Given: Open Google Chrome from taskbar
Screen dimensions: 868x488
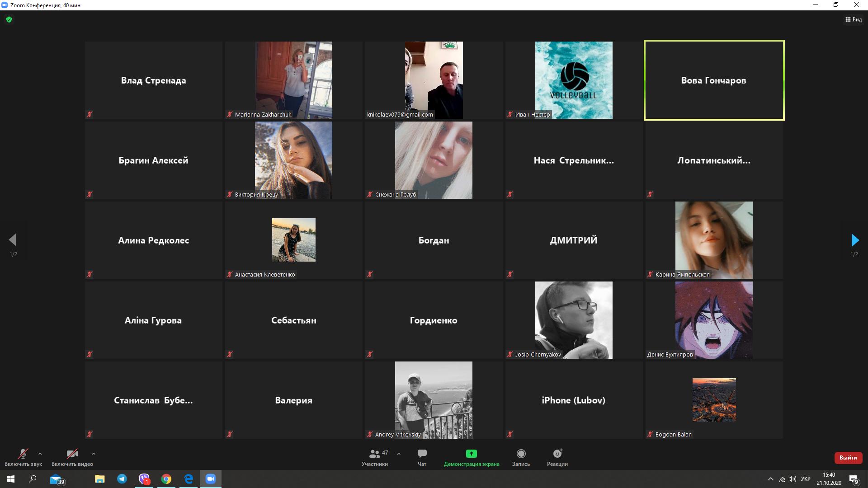Looking at the screenshot, I should coord(166,479).
